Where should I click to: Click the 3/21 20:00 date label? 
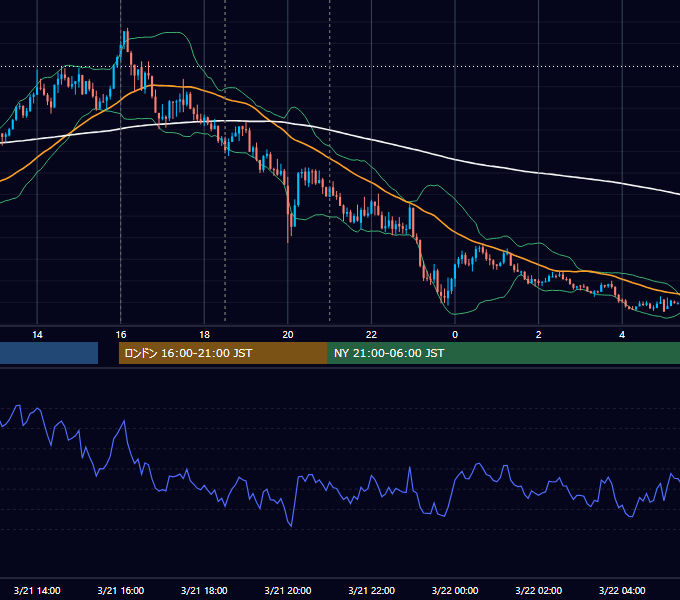[x=288, y=590]
